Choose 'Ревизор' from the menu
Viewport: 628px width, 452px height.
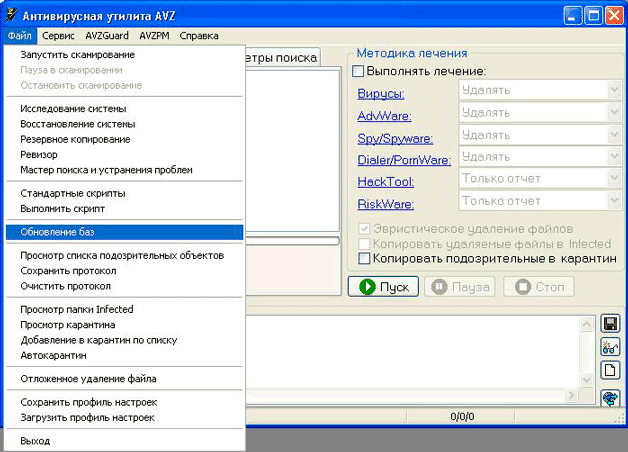(125, 155)
